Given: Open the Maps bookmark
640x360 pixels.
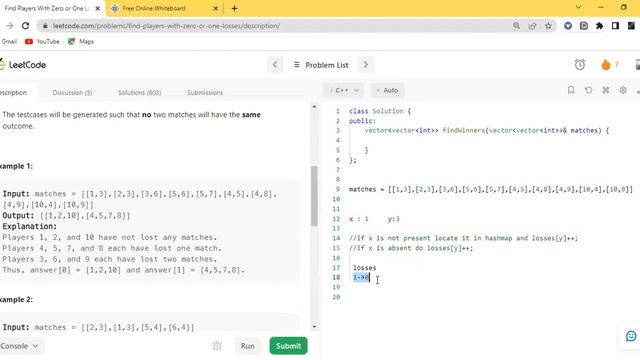Looking at the screenshot, I should click(x=81, y=41).
